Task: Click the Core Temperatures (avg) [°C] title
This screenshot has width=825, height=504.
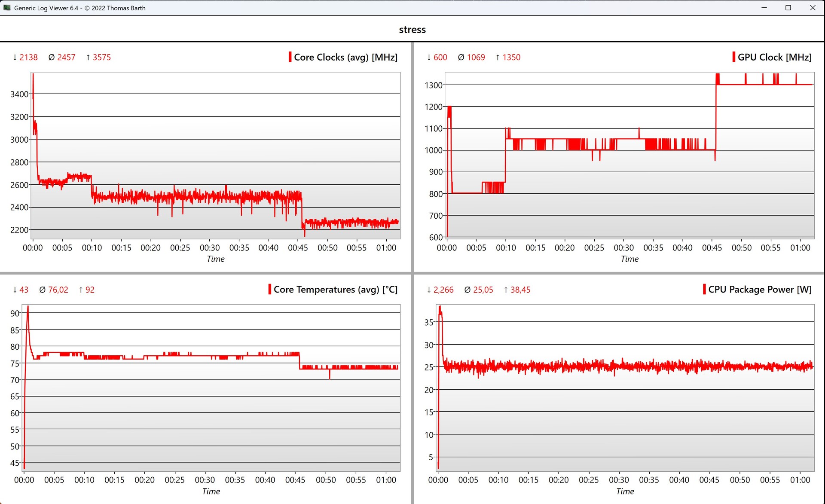Action: 335,289
